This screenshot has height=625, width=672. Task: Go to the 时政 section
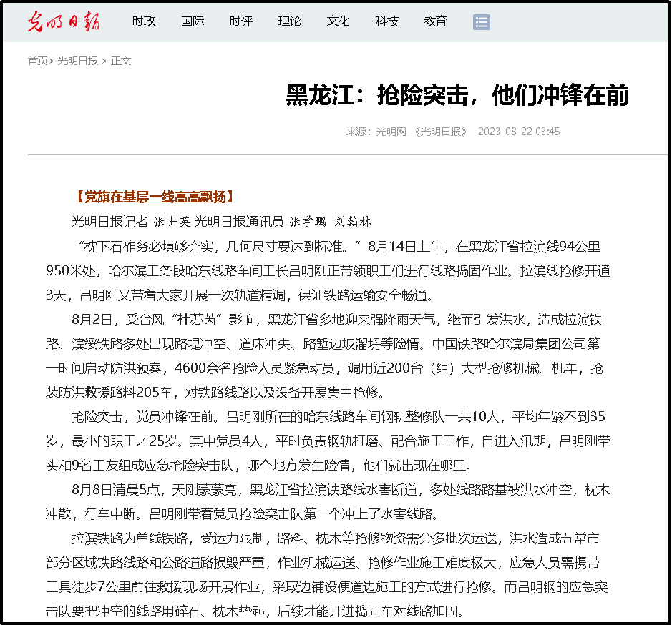(144, 21)
